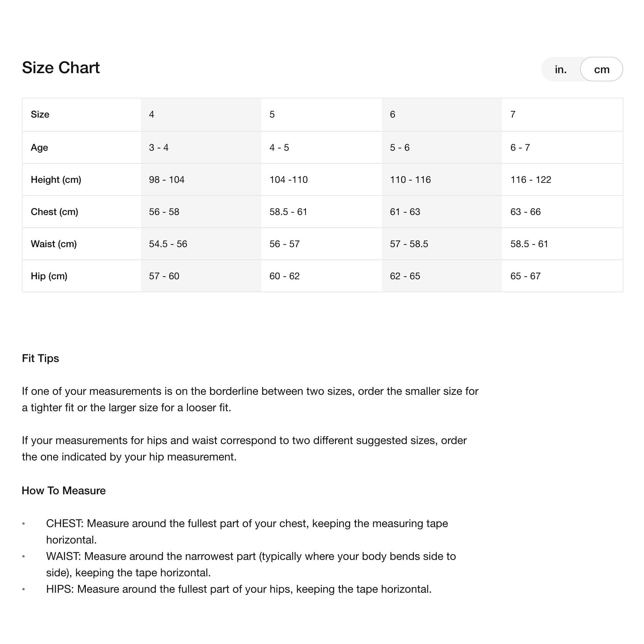This screenshot has height=644, width=644.
Task: Click waist value 57 - 58.5
Action: coord(409,244)
